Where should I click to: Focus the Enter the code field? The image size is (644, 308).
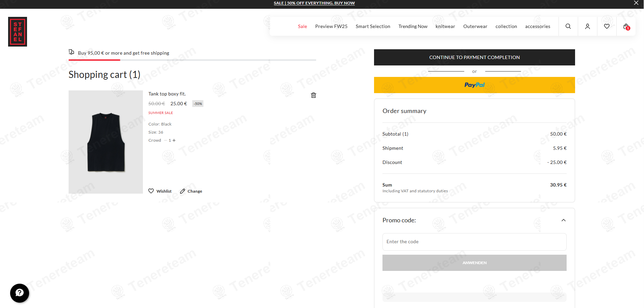(x=474, y=242)
